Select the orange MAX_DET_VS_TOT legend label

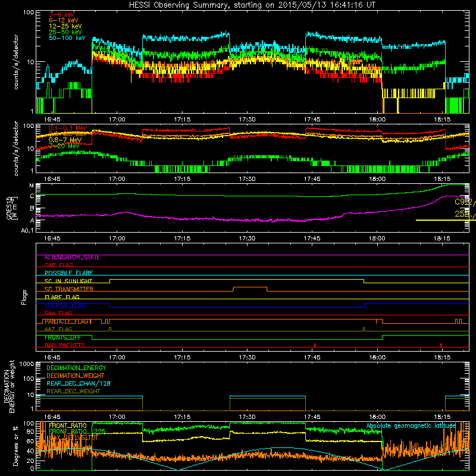click(73, 437)
